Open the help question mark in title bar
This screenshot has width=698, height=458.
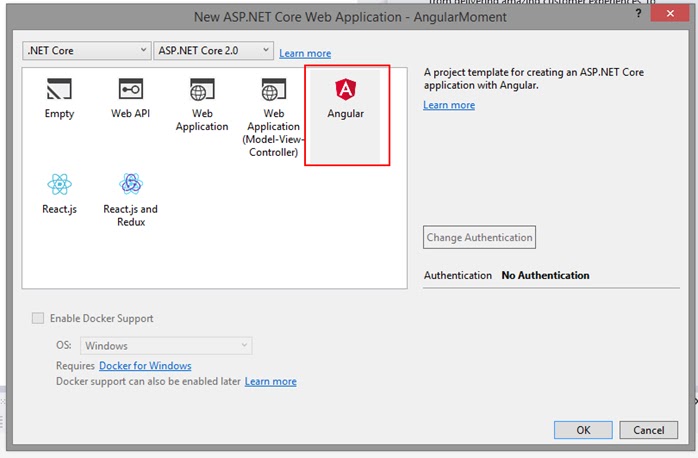pyautogui.click(x=638, y=13)
